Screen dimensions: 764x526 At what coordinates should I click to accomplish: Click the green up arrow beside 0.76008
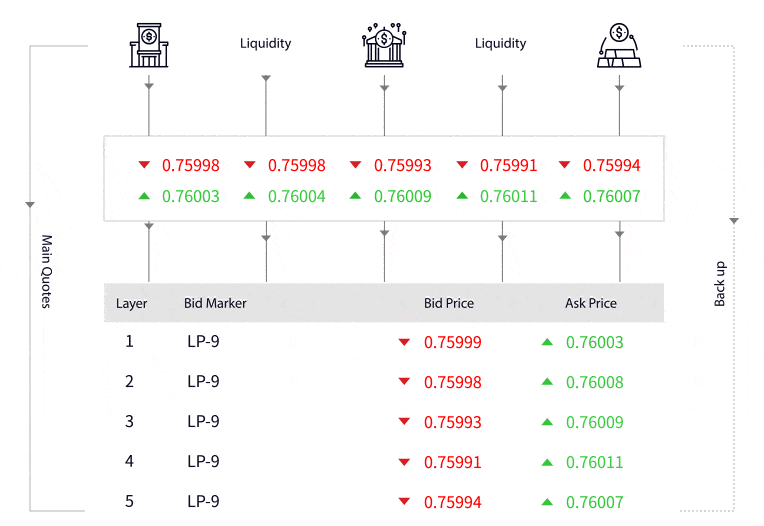point(547,382)
